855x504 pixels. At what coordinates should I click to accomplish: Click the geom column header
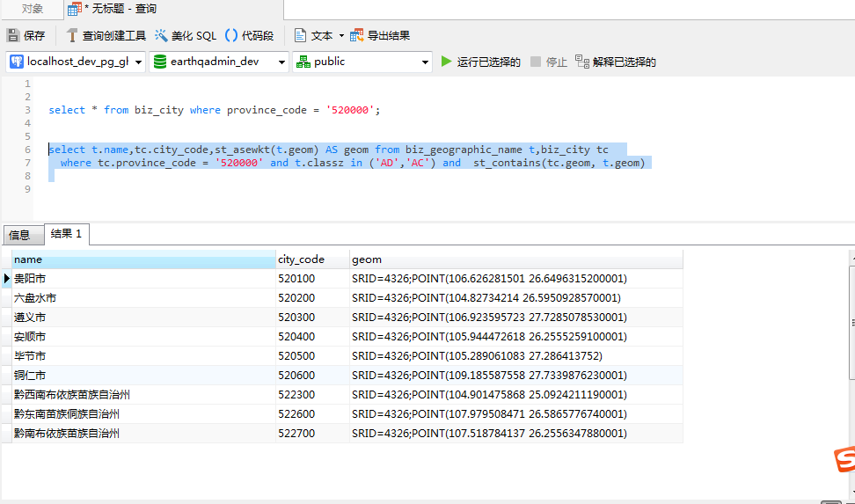(x=515, y=259)
